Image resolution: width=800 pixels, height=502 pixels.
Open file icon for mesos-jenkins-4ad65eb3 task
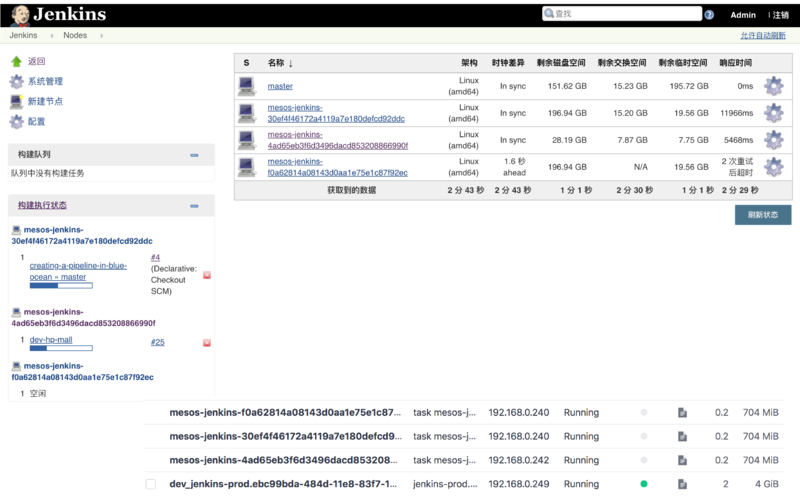pyautogui.click(x=682, y=460)
